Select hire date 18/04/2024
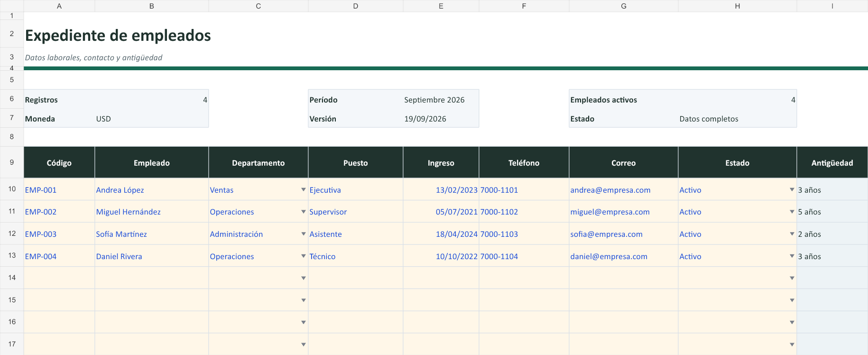 (x=441, y=234)
